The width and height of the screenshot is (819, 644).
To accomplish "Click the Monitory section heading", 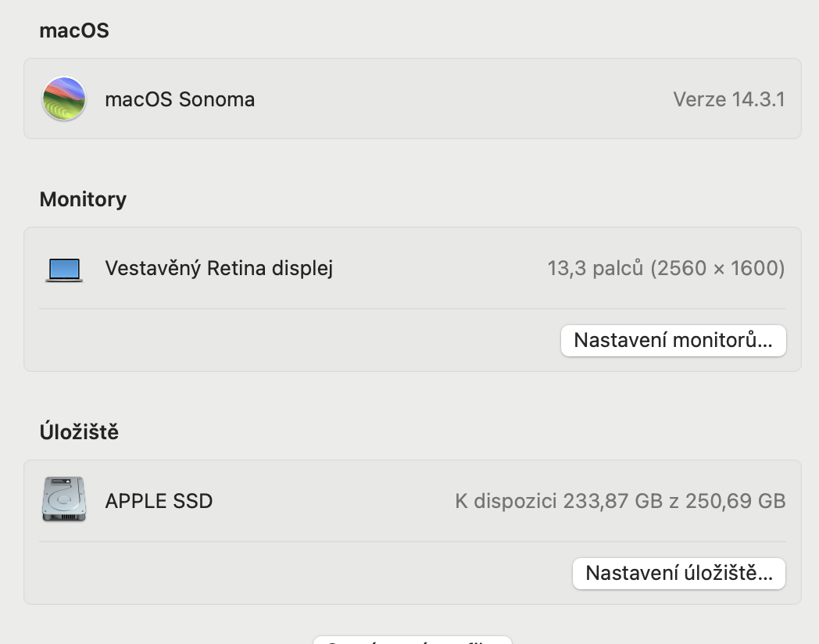I will (83, 199).
